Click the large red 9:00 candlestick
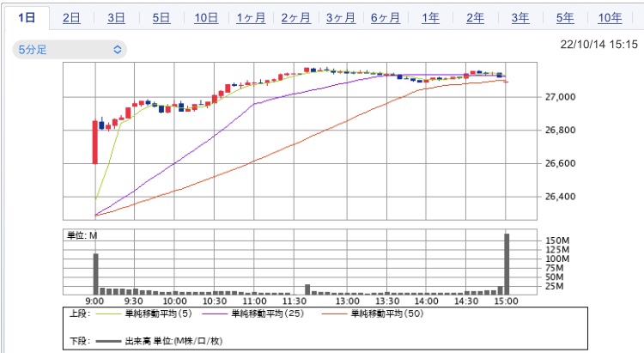 (94, 143)
